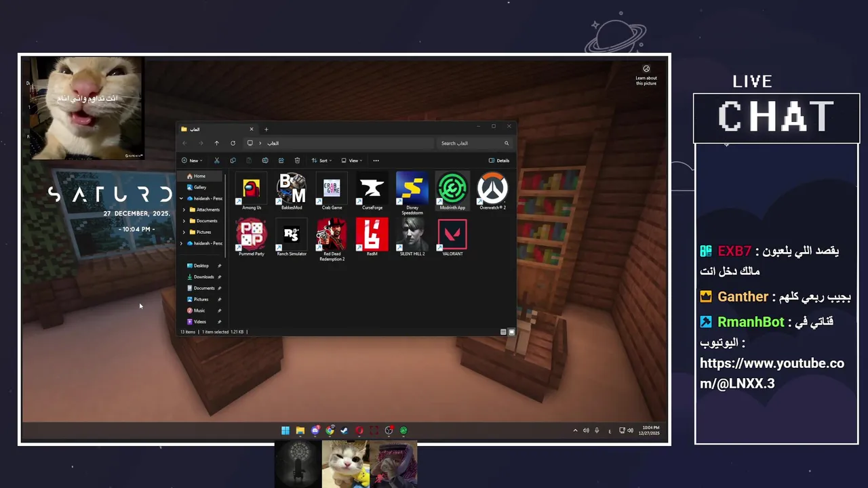Image resolution: width=868 pixels, height=488 pixels.
Task: Open pinned Desktop in navigation pane
Action: pos(201,266)
